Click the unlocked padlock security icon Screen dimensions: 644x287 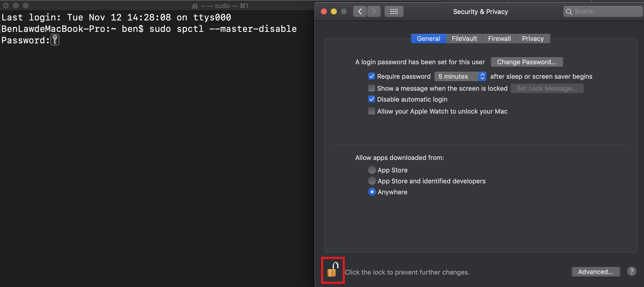coord(332,271)
